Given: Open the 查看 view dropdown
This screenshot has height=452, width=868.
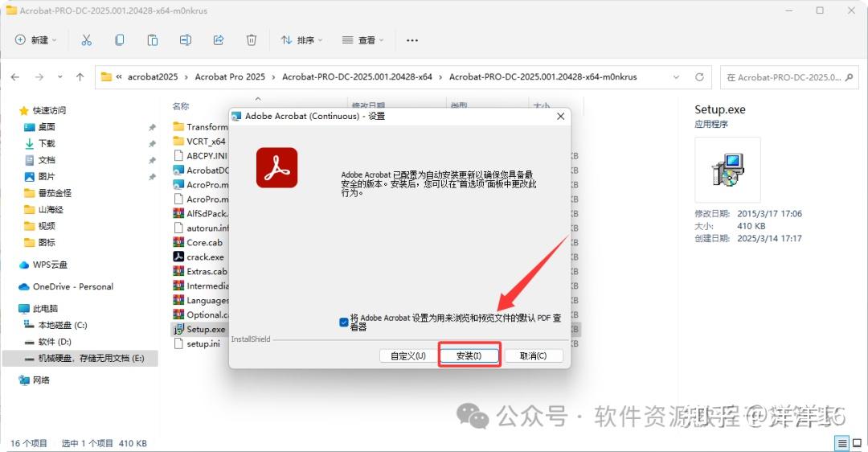Looking at the screenshot, I should coord(363,40).
